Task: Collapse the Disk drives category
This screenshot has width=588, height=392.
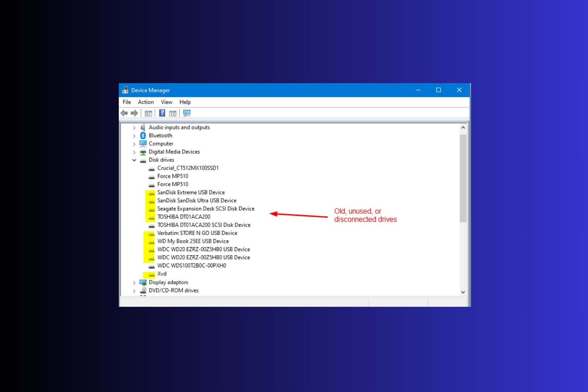Action: (134, 160)
